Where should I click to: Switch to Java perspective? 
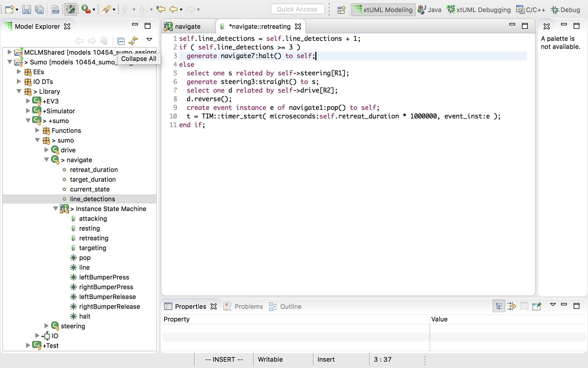(x=430, y=10)
